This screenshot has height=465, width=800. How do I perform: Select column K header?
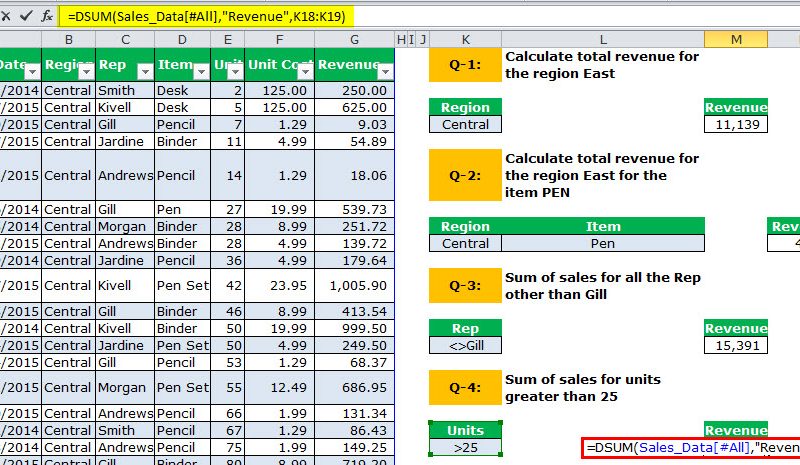[x=465, y=39]
